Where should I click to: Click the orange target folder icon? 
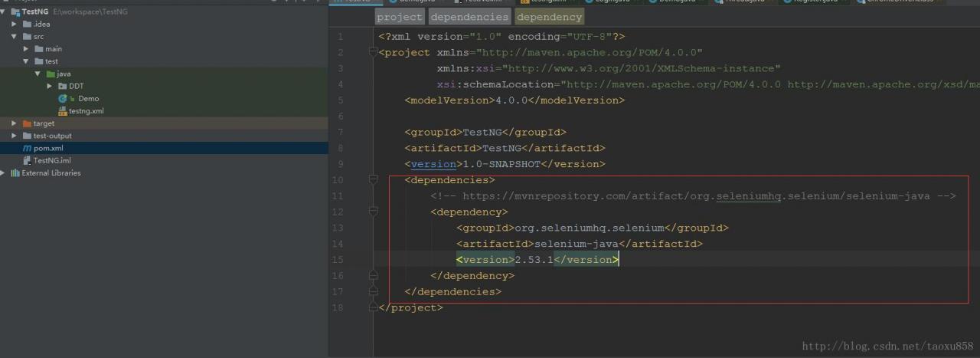27,123
